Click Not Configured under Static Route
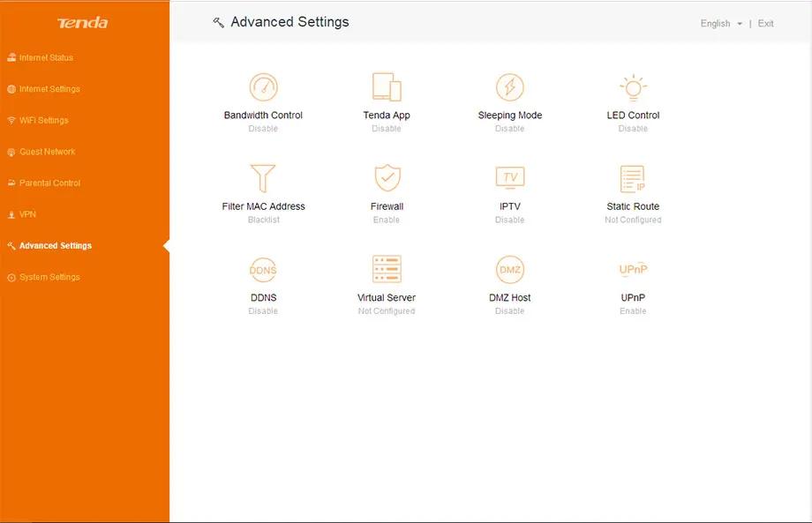812x523 pixels. coord(633,220)
